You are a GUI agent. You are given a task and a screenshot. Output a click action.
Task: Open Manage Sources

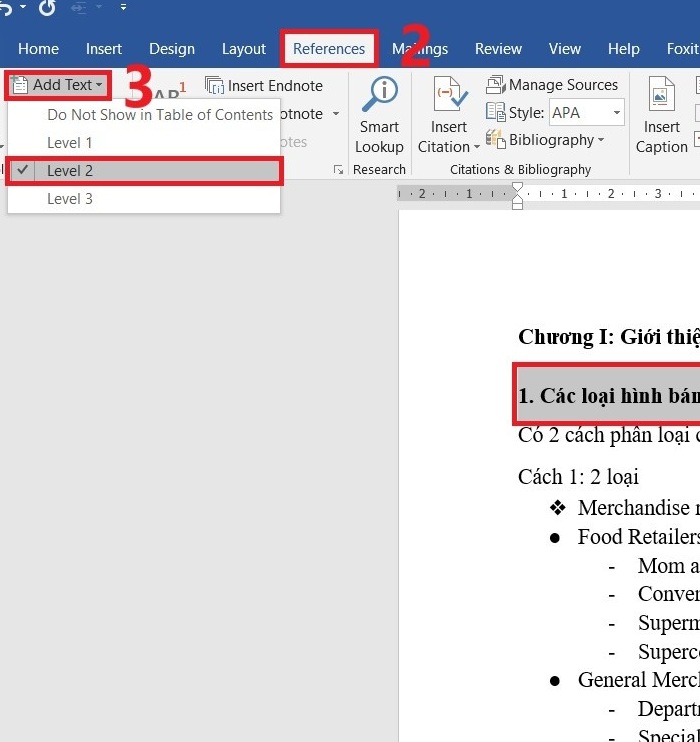point(563,85)
